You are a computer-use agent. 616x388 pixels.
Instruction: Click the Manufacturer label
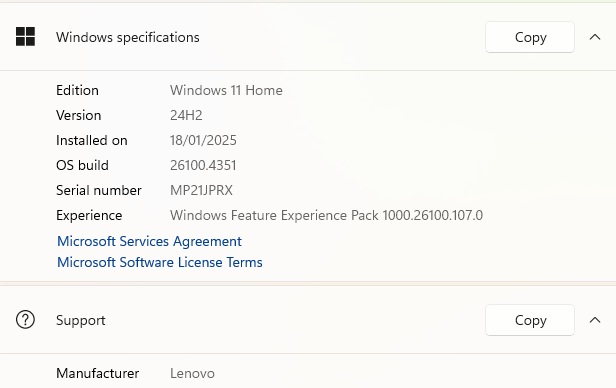click(97, 373)
